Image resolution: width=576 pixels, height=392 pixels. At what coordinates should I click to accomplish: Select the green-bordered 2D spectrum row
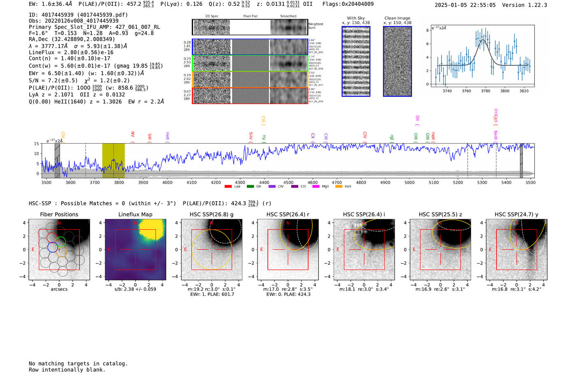point(250,63)
